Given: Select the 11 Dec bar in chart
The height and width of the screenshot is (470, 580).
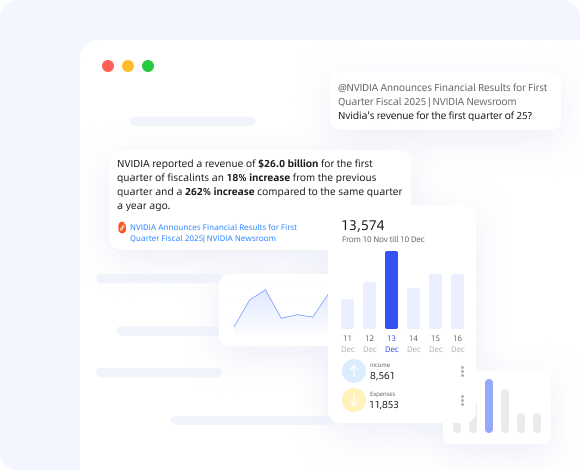Looking at the screenshot, I should coord(347,314).
